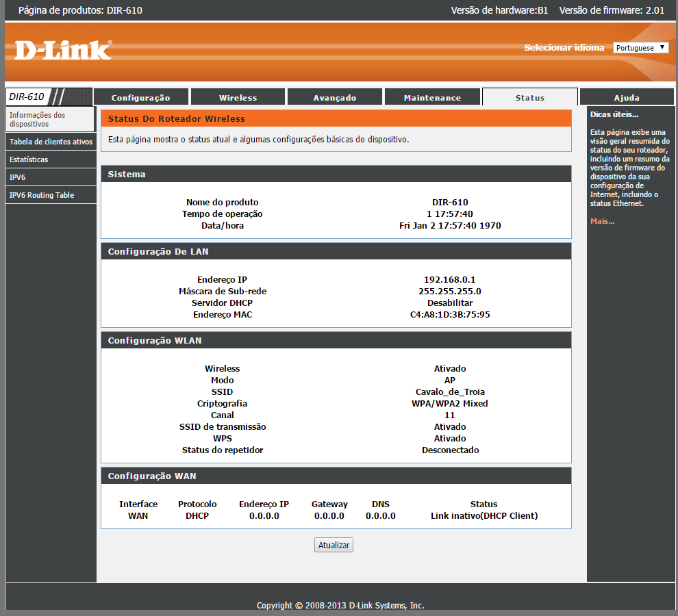Click the Versão de firmware: 2.01 text
The image size is (678, 616).
[x=612, y=10]
